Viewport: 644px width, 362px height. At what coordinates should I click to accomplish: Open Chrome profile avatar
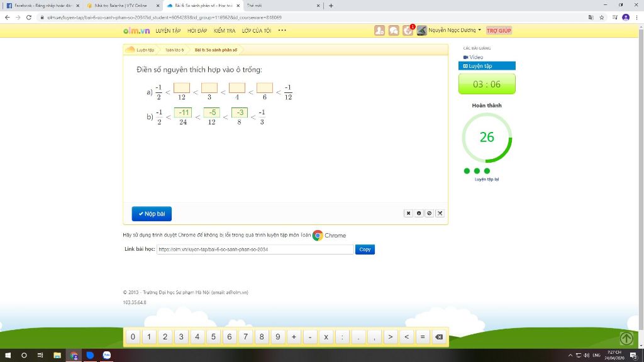(626, 17)
